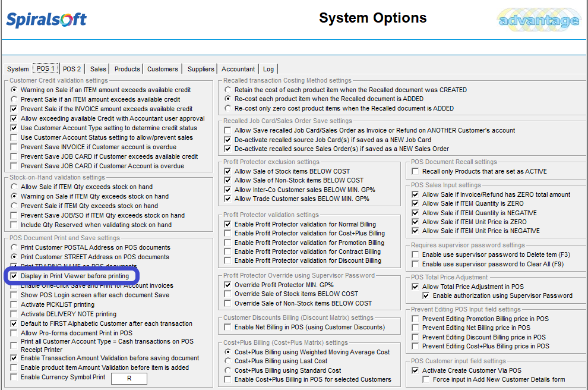Enable Allow Save recalled Job Card on ANOTHER account

pyautogui.click(x=227, y=130)
